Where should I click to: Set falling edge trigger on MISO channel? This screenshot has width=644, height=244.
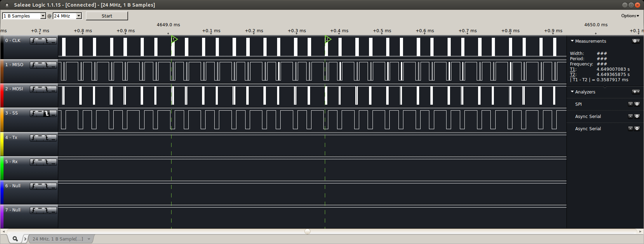[x=47, y=65]
